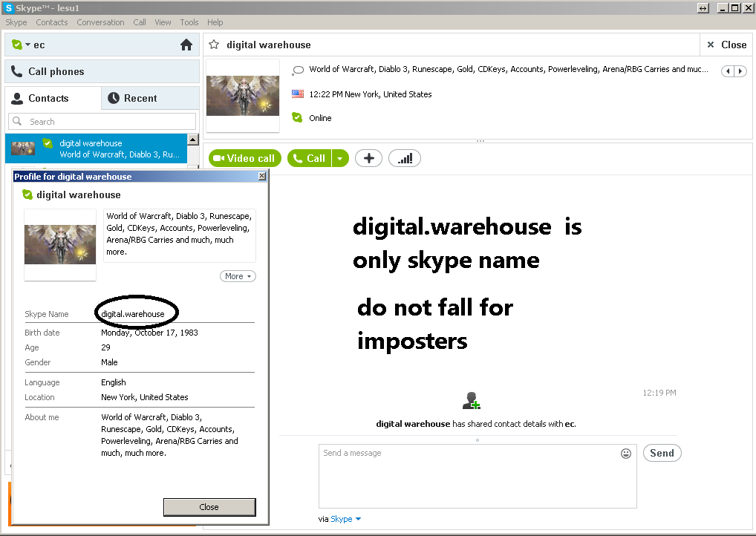Show next mood text using right arrow
The height and width of the screenshot is (536, 756).
coord(740,71)
